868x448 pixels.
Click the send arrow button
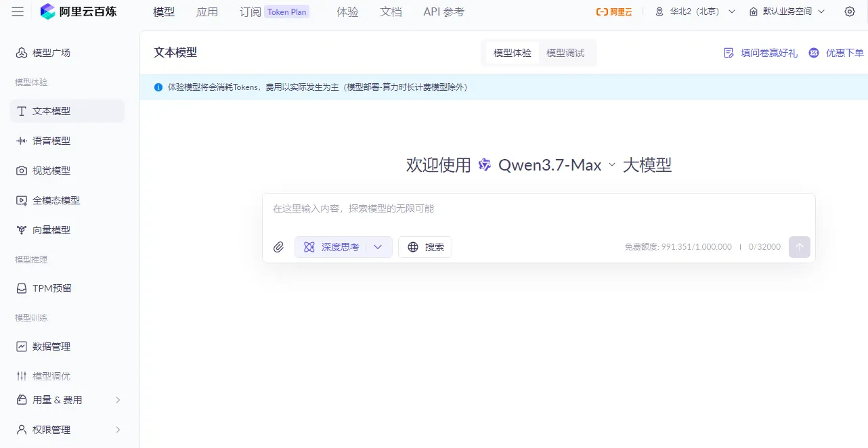[x=800, y=247]
